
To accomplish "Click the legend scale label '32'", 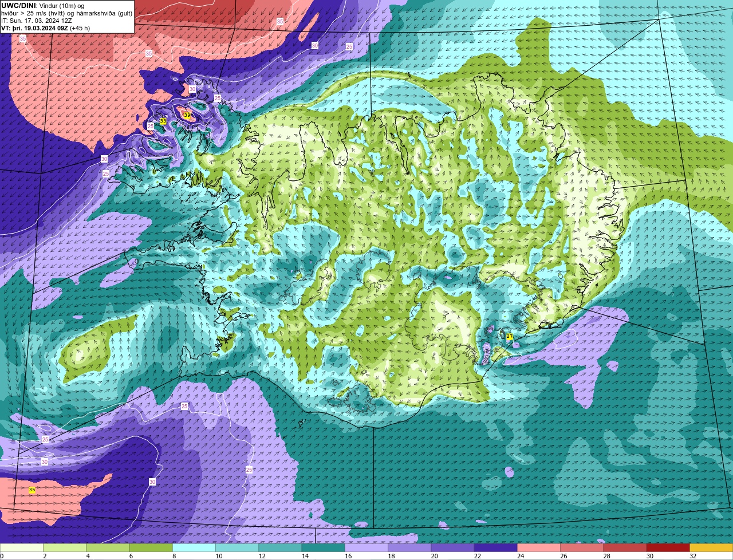I will [x=692, y=556].
